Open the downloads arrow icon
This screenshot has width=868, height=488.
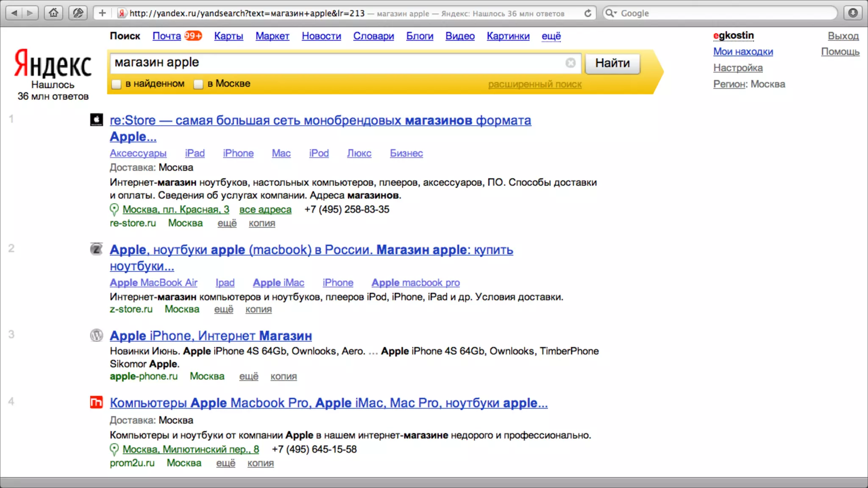click(853, 13)
